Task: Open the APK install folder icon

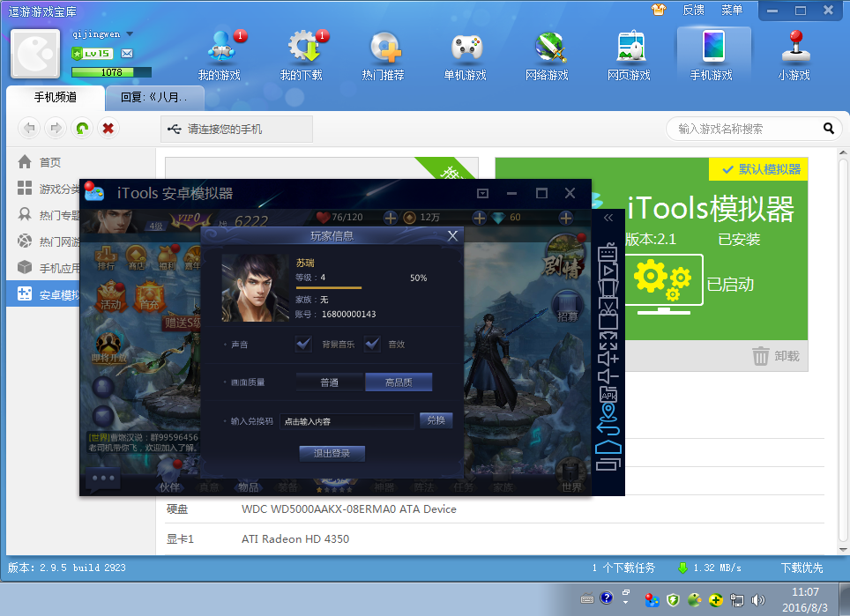Action: pyautogui.click(x=608, y=395)
